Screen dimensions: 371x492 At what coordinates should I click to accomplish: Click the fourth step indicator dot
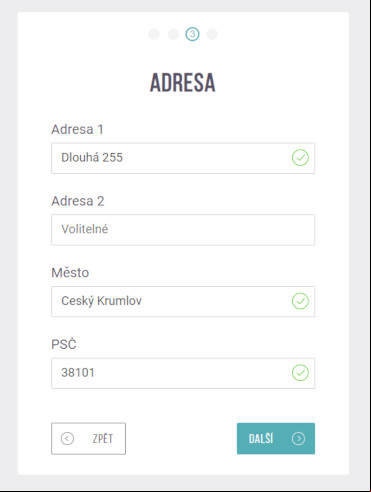[x=212, y=34]
